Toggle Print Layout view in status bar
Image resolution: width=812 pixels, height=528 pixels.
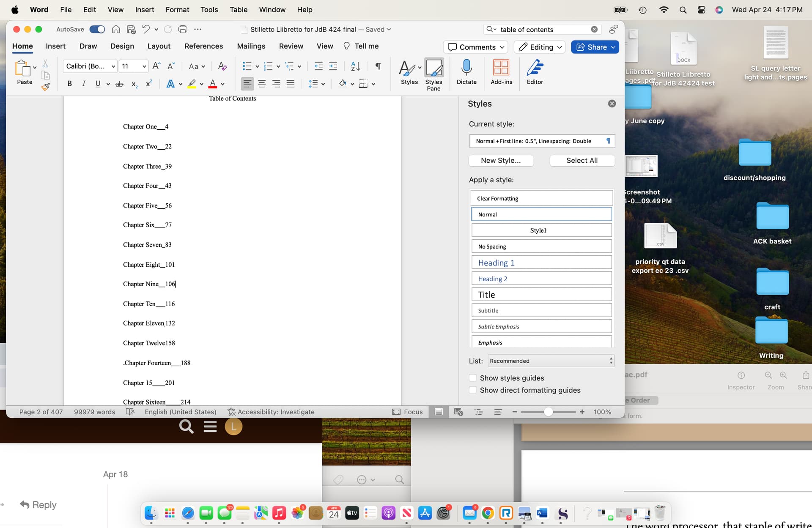[439, 412]
